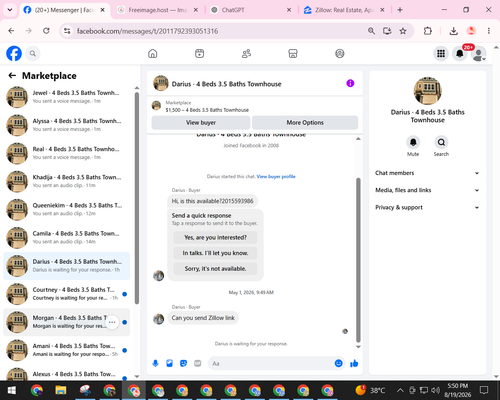This screenshot has height=400, width=500.
Task: Bookmark this page with the star icon
Action: click(403, 31)
